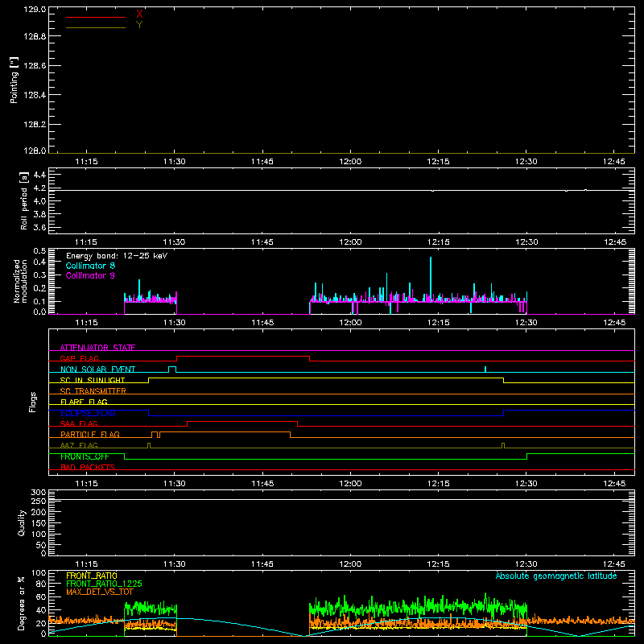Click the 12:45 time label under Flags plot
The image size is (644, 644).
(614, 484)
